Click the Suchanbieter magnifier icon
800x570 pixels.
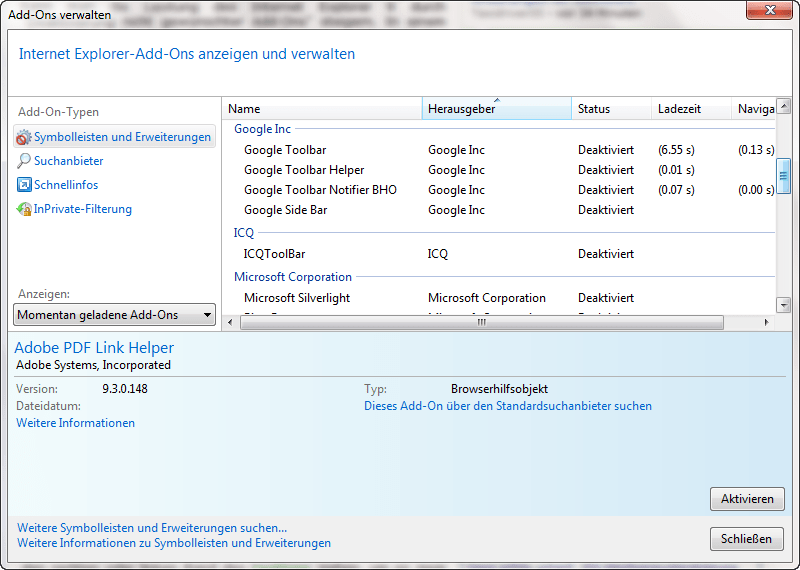point(24,161)
